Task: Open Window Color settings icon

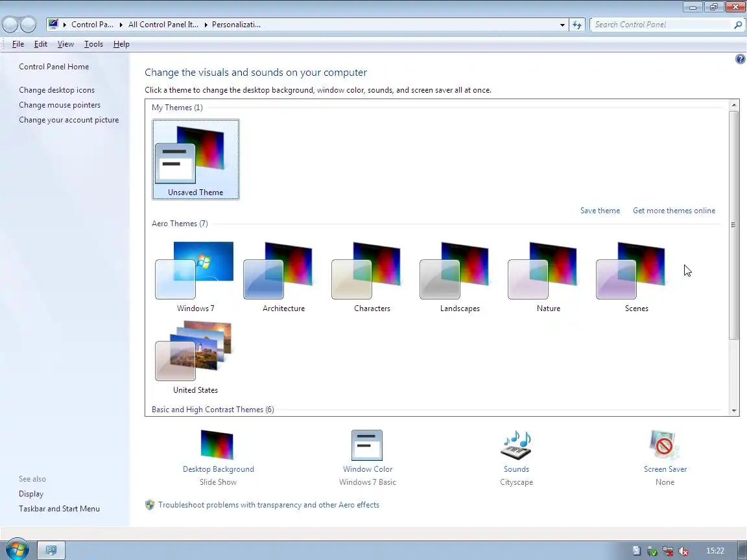Action: click(367, 445)
